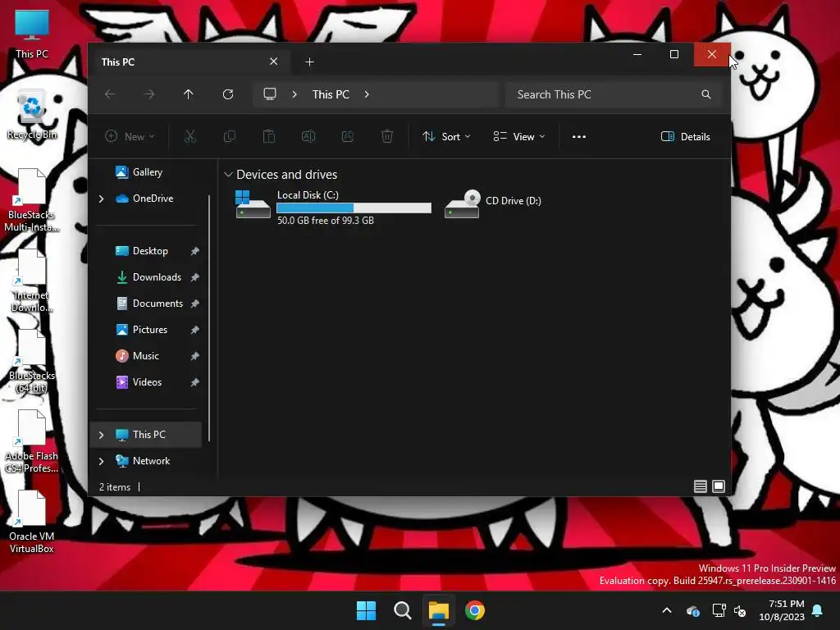Click the monitor icon in address bar

tap(270, 94)
